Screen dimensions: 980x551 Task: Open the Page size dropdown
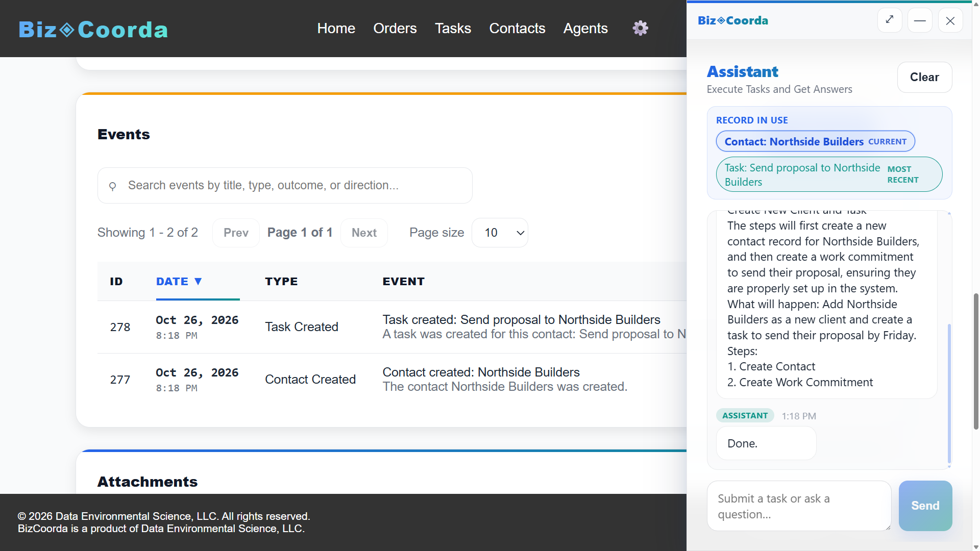tap(500, 233)
